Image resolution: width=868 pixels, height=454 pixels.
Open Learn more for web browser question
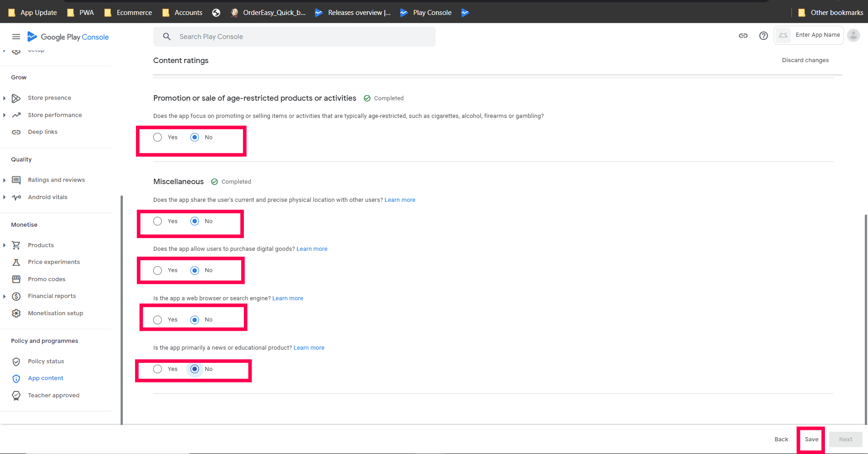pos(288,298)
